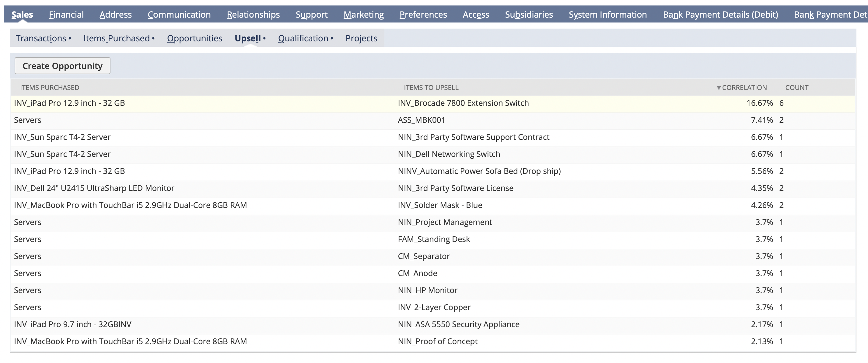Sort by the Items to Upsell header
This screenshot has width=868, height=363.
(431, 88)
